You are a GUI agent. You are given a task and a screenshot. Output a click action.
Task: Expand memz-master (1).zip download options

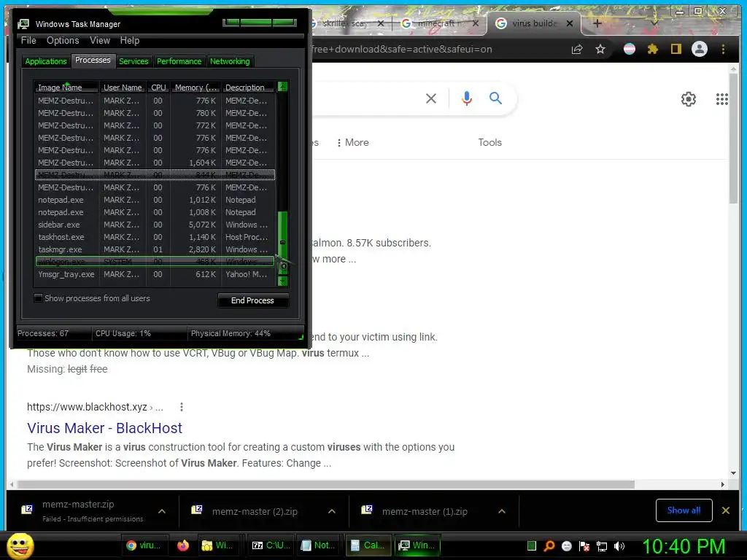point(502,511)
